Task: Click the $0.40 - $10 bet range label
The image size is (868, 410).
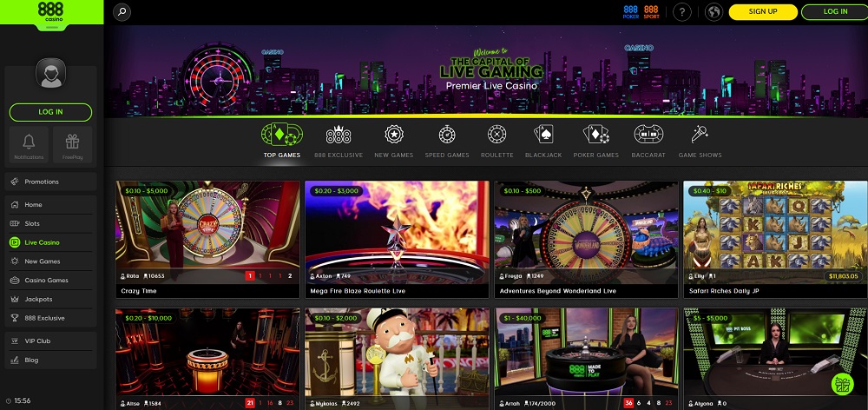Action: pyautogui.click(x=710, y=191)
